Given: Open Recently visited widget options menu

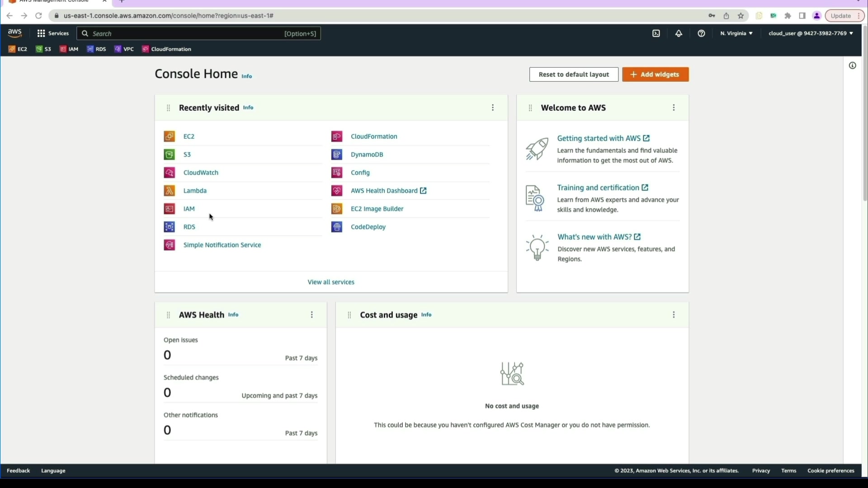Looking at the screenshot, I should tap(493, 108).
